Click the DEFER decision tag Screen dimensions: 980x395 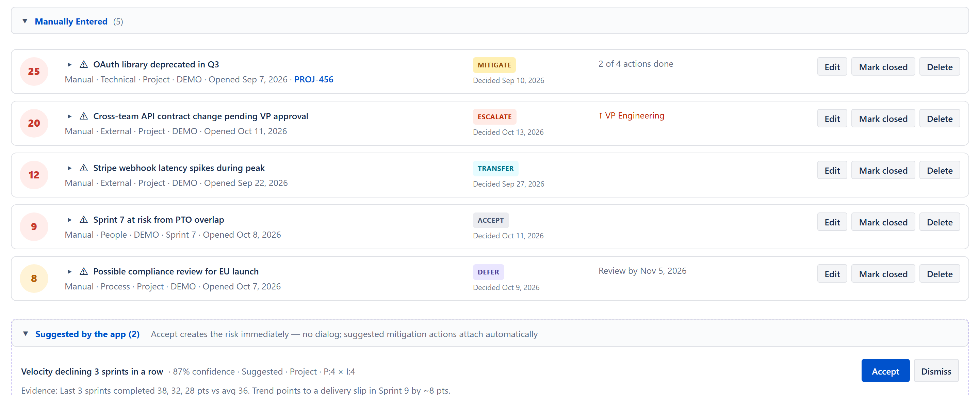488,272
